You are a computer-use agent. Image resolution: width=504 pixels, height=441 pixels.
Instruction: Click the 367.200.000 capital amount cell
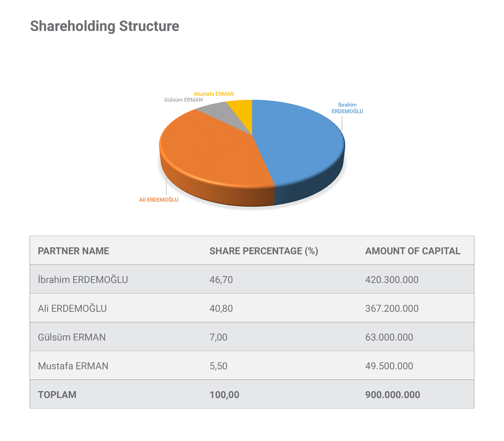[392, 308]
